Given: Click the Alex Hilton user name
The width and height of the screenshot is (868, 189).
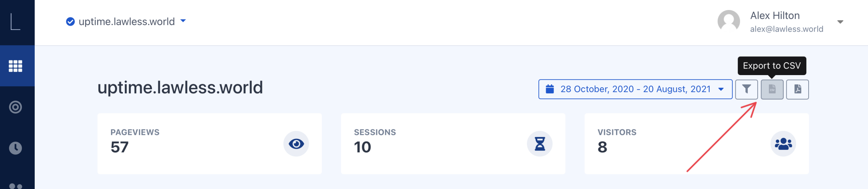Looking at the screenshot, I should point(775,16).
